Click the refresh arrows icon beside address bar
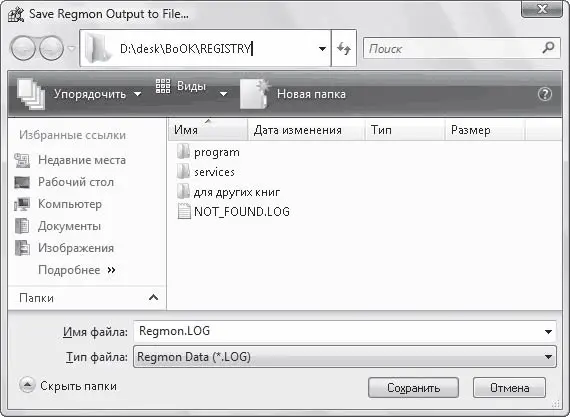This screenshot has height=417, width=570. coord(344,48)
